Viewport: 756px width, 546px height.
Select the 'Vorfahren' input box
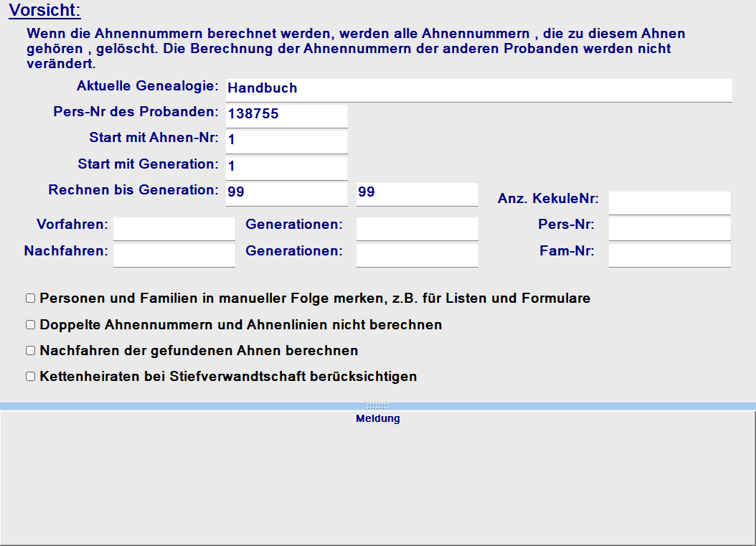(x=174, y=228)
